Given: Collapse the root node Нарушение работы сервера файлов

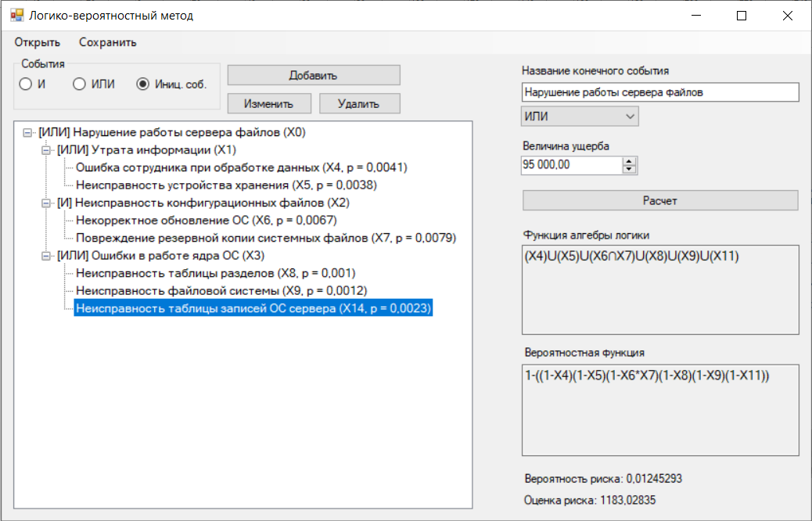Looking at the screenshot, I should [x=27, y=133].
